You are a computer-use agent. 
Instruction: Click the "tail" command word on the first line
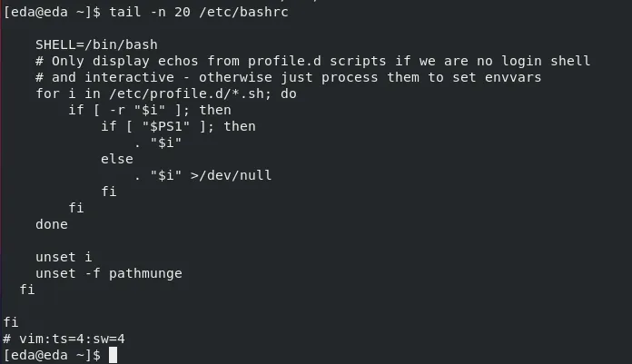click(x=125, y=11)
